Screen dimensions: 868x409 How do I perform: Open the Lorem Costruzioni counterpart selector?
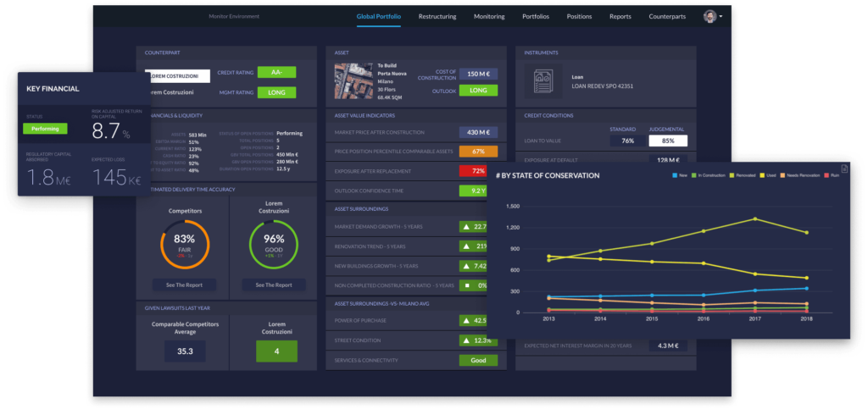tap(177, 75)
